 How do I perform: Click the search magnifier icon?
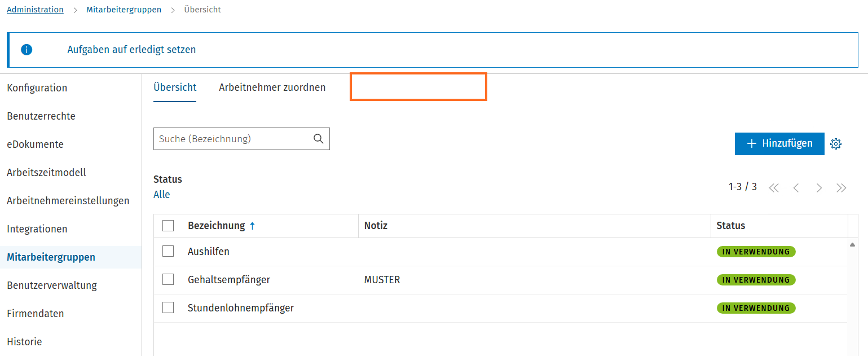(319, 139)
